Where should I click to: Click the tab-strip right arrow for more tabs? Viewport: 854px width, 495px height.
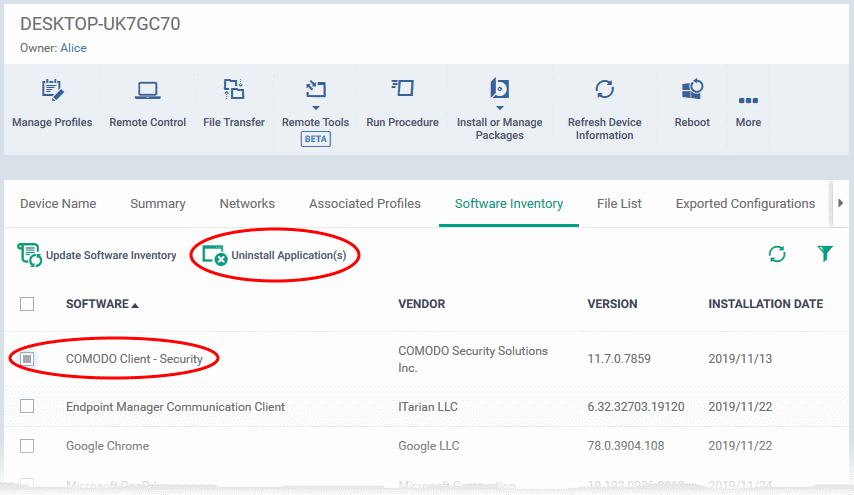841,203
